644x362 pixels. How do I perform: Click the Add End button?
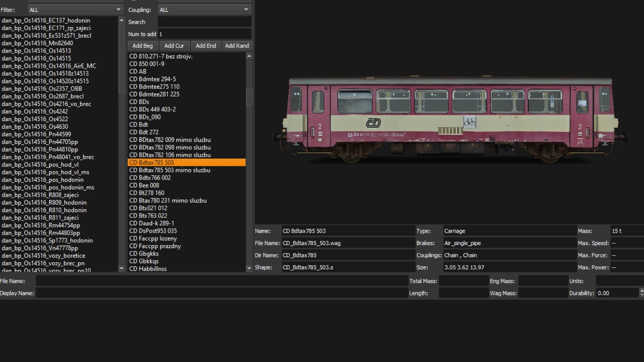206,46
